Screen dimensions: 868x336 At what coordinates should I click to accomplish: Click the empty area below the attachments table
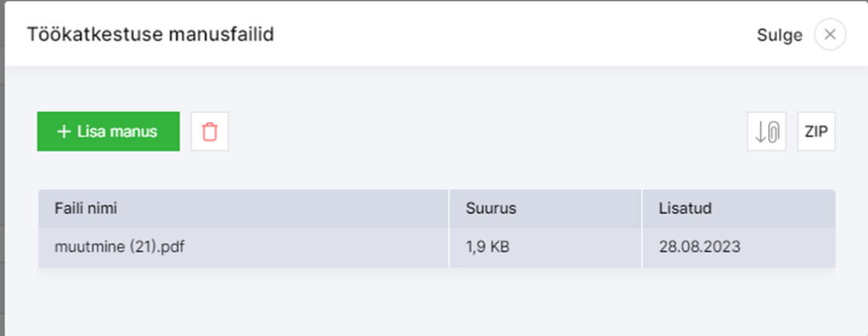(437, 304)
